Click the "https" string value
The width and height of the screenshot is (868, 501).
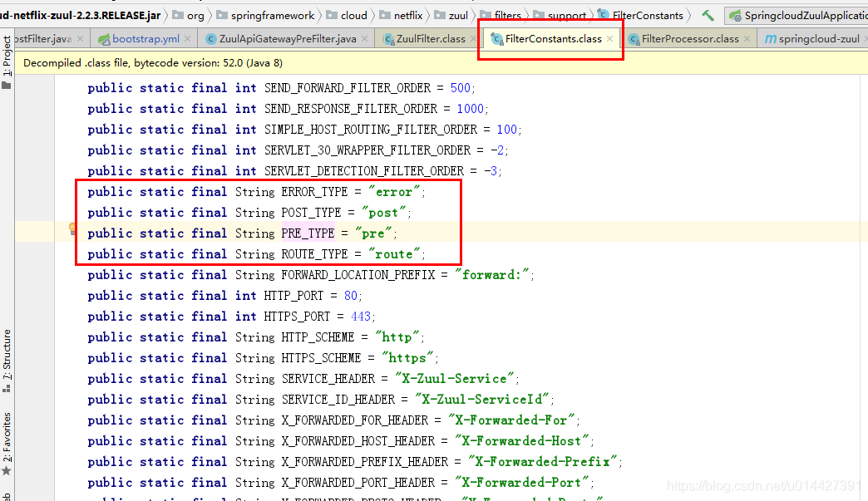point(408,358)
